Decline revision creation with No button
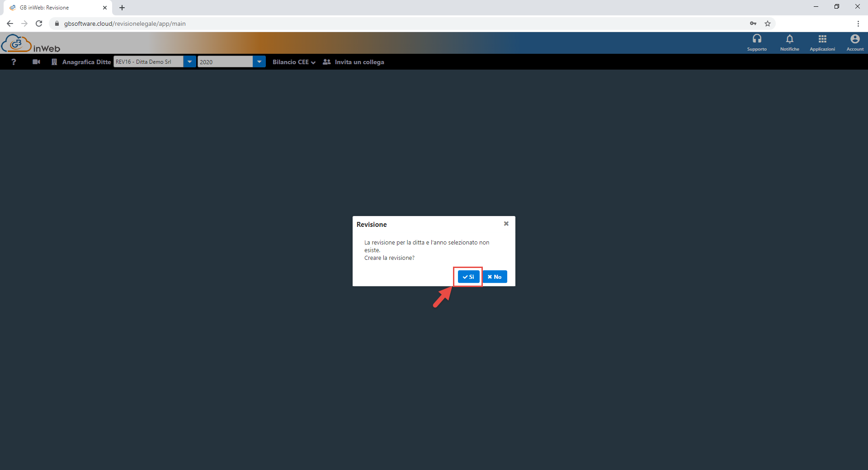Image resolution: width=868 pixels, height=470 pixels. (x=495, y=277)
